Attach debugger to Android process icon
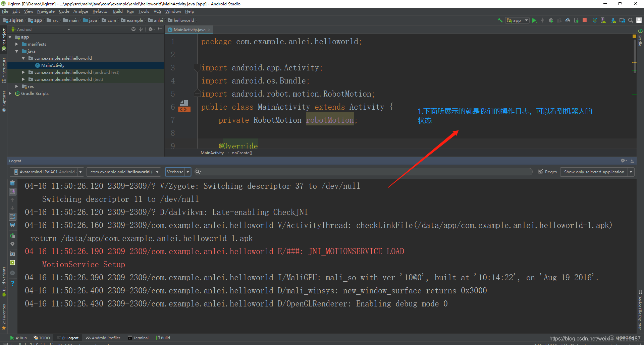644x345 pixels. (576, 20)
